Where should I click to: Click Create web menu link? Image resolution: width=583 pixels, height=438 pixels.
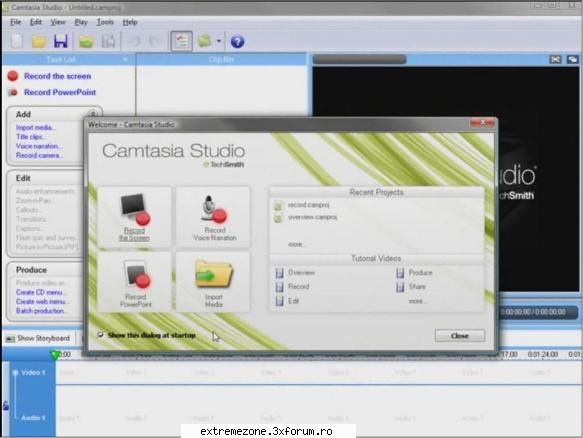click(x=42, y=302)
